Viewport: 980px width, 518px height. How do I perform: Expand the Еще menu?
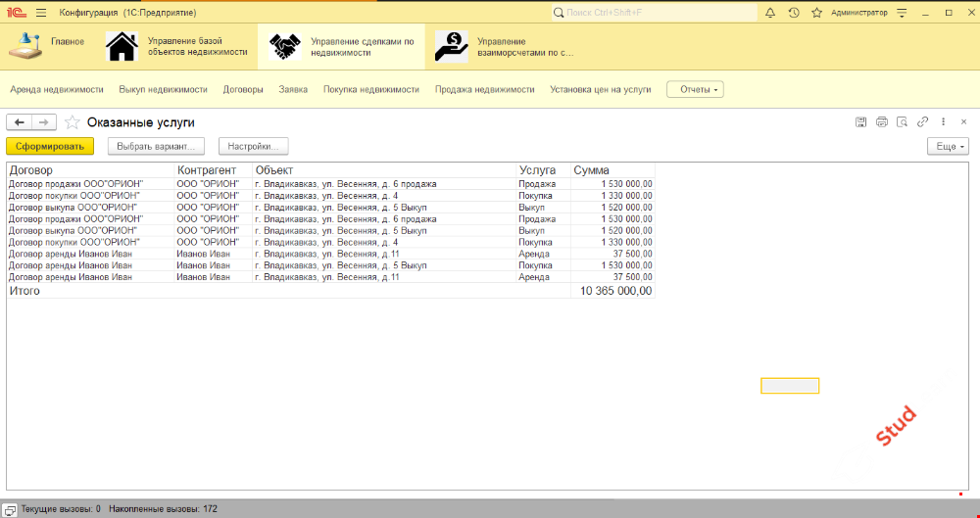tap(948, 146)
